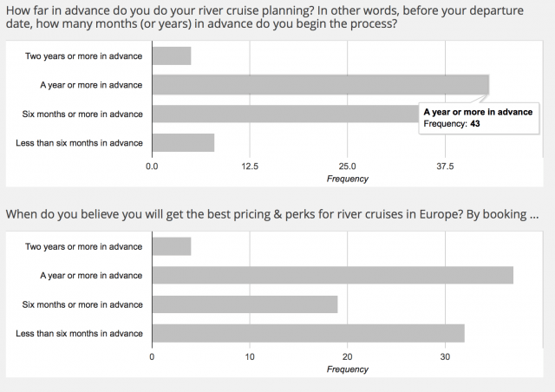
Task: Click the best pricing & perks question heading
Action: tap(272, 214)
